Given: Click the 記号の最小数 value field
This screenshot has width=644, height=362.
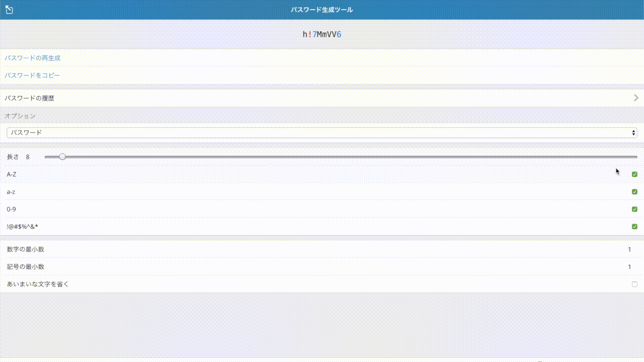Looking at the screenshot, I should point(629,267).
